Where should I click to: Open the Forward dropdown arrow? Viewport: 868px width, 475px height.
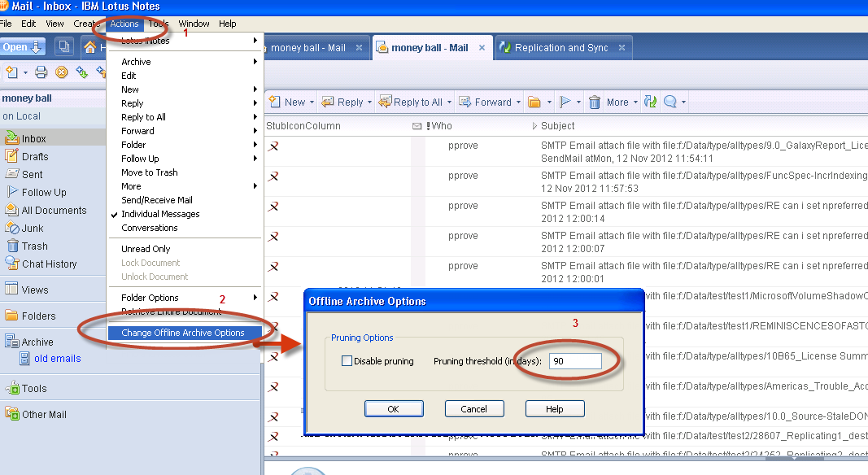[519, 102]
